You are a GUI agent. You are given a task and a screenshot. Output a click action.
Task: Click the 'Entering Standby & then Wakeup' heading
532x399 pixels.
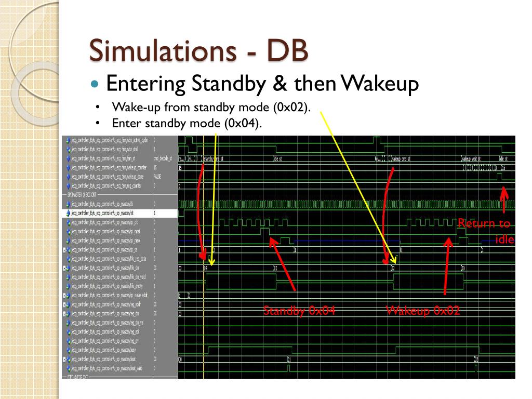(x=262, y=84)
